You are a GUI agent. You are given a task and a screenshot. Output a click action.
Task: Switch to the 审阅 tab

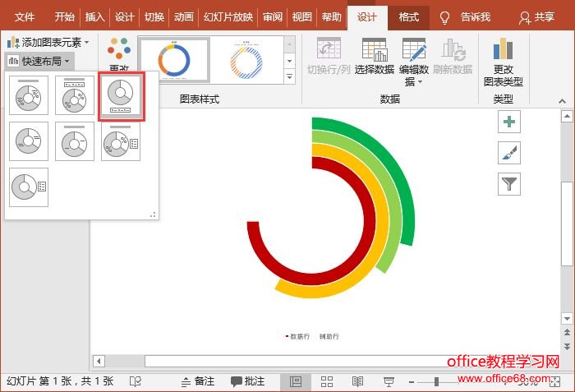click(273, 17)
